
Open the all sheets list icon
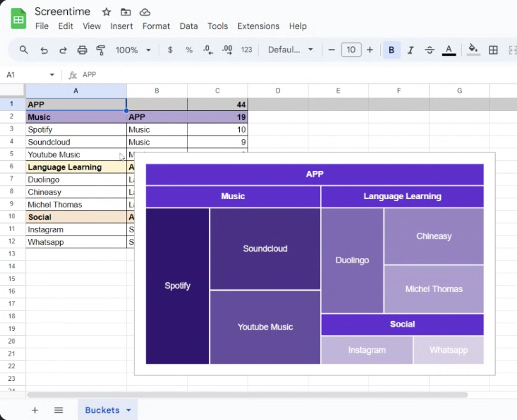pyautogui.click(x=59, y=410)
